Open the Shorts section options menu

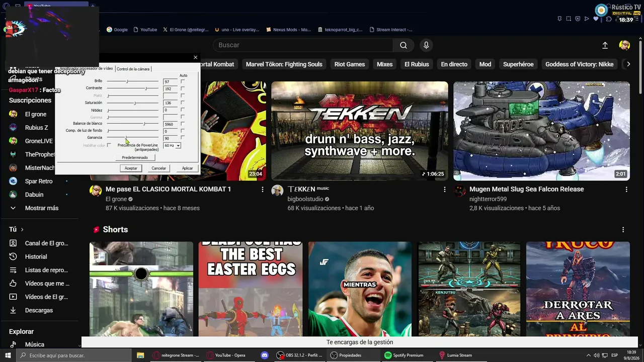click(623, 230)
